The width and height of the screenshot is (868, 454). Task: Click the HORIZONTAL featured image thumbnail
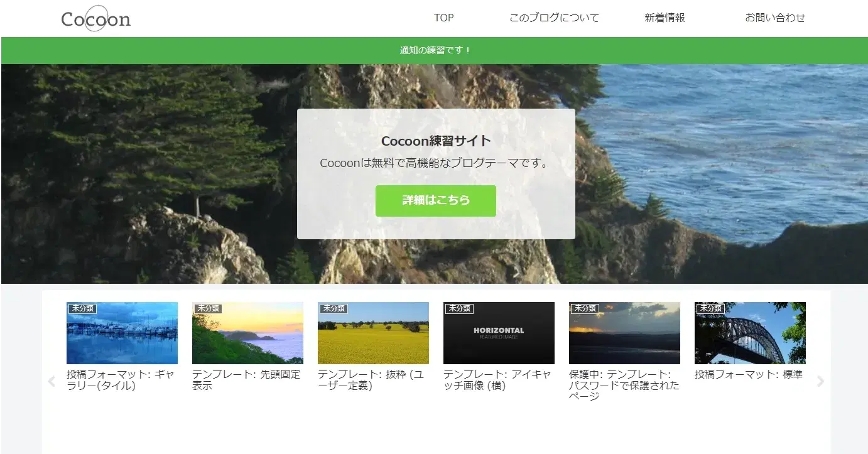(x=499, y=333)
